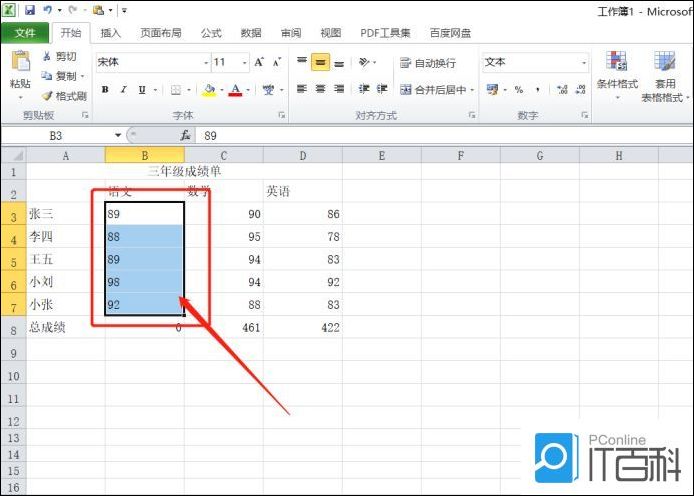Set bottom vertical alignment
Image resolution: width=694 pixels, height=496 pixels.
pyautogui.click(x=339, y=62)
